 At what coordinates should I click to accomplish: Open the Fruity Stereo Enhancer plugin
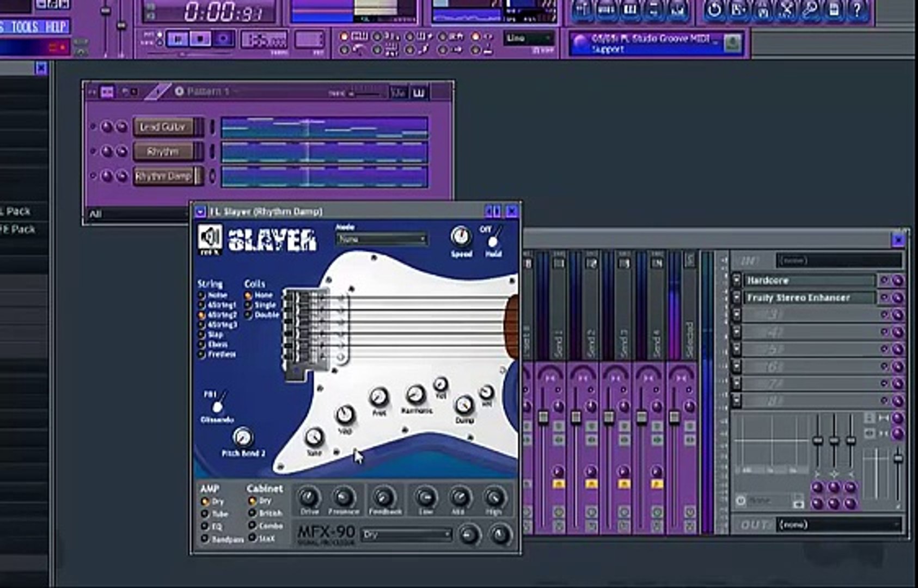click(x=809, y=298)
